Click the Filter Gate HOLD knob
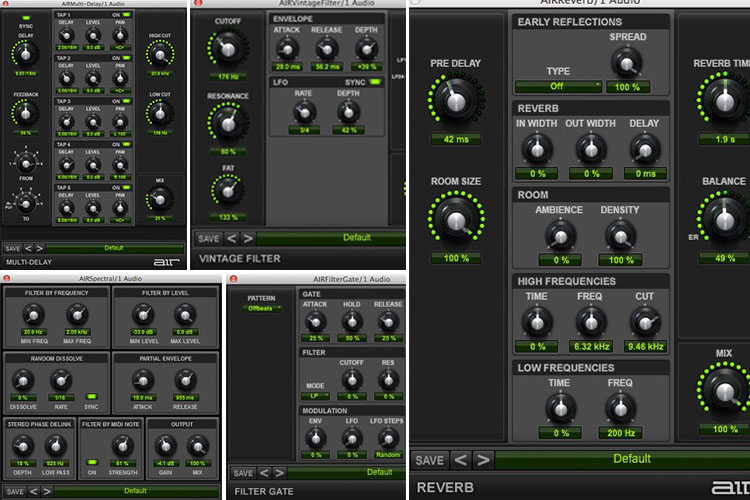750x500 pixels. click(352, 322)
